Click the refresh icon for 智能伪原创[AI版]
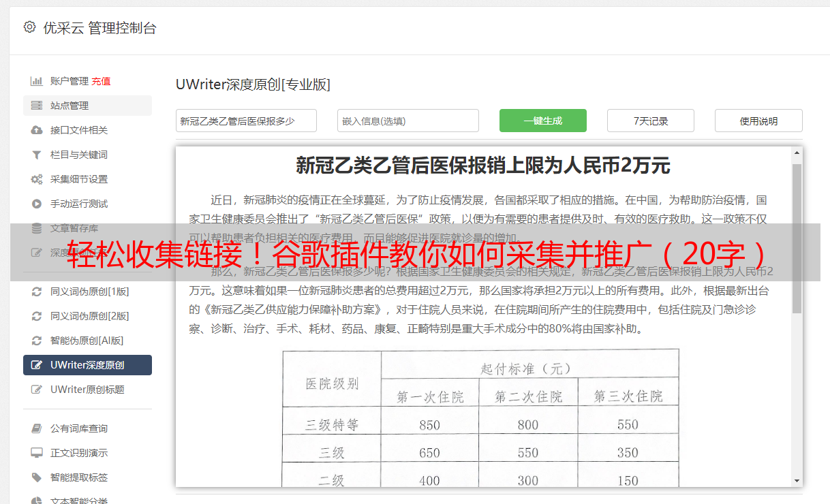 click(x=37, y=341)
